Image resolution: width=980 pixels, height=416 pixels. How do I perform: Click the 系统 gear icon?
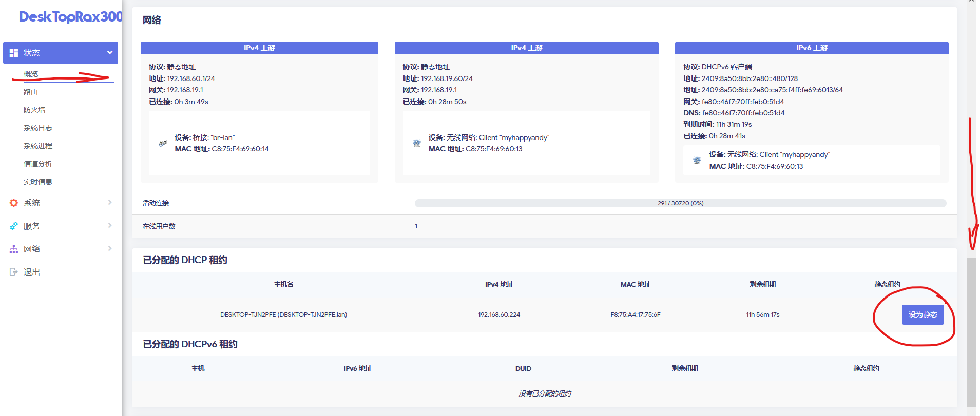(14, 203)
